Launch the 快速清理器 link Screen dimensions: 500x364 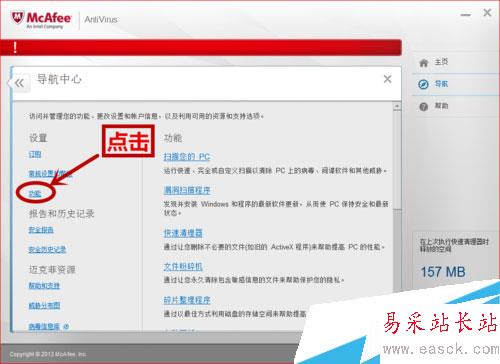tap(183, 233)
